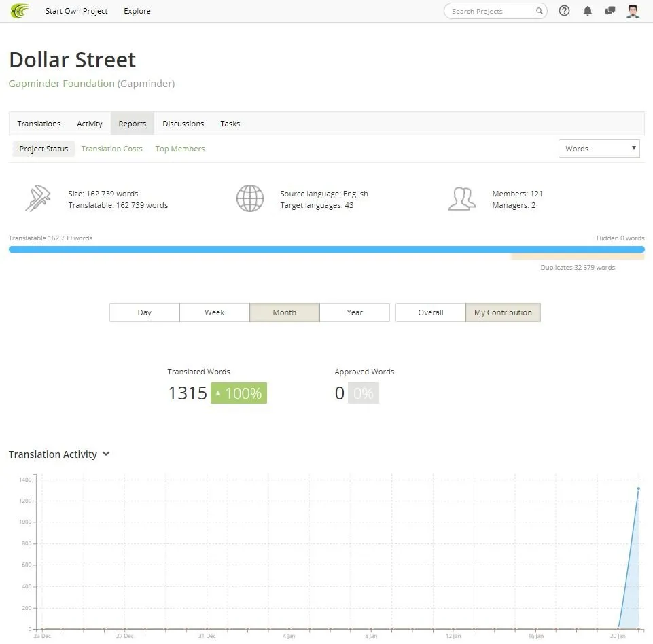Set period to Day

point(145,312)
